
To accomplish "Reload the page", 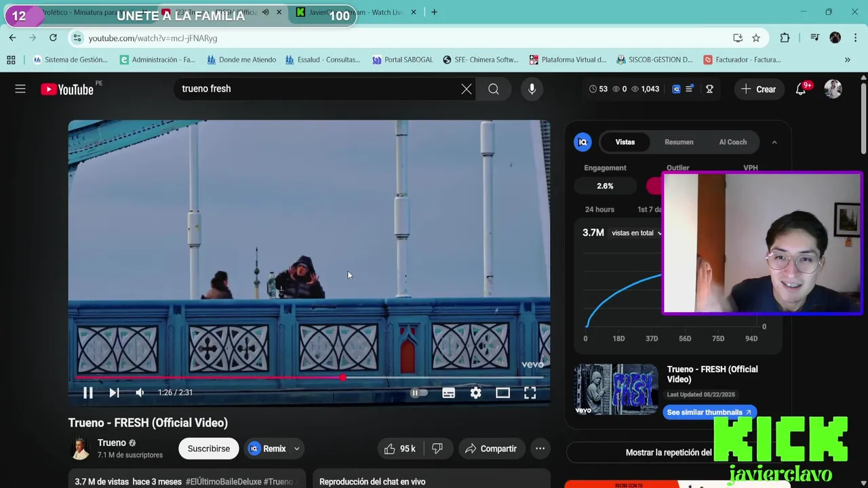I will 53,38.
